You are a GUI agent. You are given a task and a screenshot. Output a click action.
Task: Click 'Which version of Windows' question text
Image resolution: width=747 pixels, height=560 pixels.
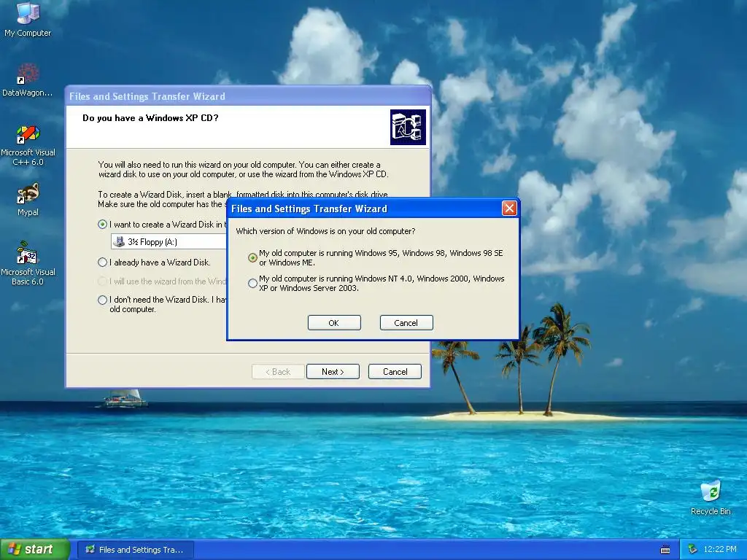[325, 231]
